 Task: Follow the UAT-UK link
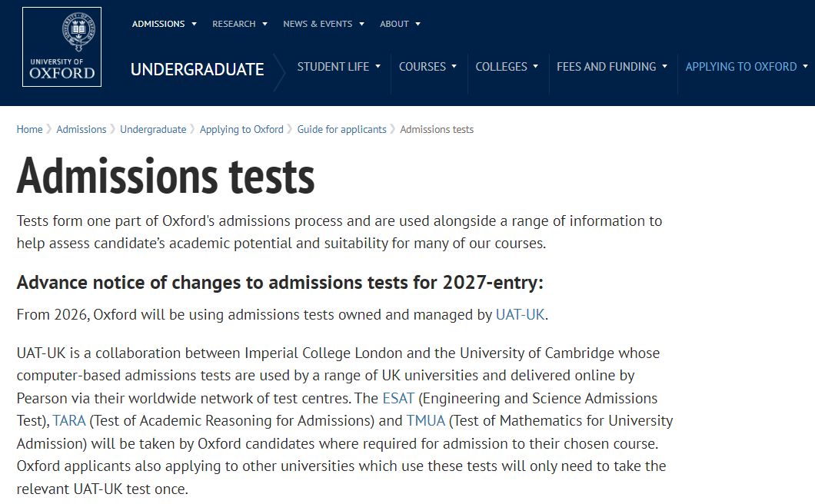(x=521, y=314)
